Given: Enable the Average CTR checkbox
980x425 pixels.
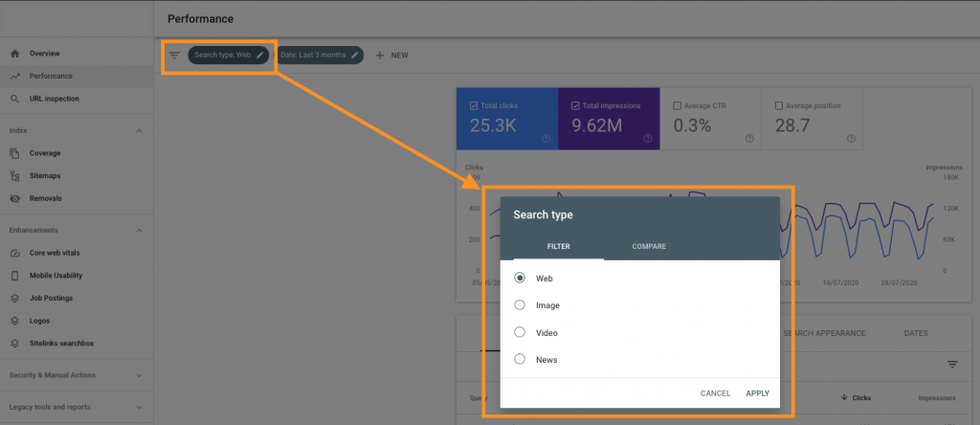Looking at the screenshot, I should click(x=677, y=105).
